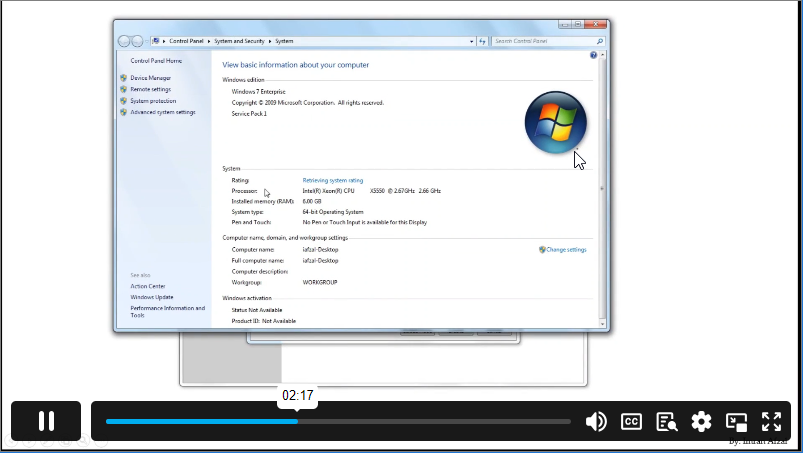
Task: Click System protection shield icon
Action: pos(123,101)
